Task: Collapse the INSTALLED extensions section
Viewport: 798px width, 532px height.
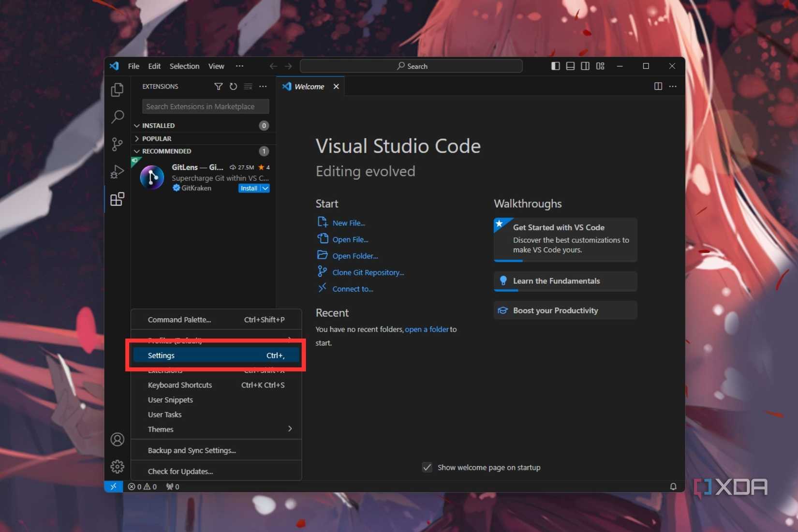Action: (158, 126)
